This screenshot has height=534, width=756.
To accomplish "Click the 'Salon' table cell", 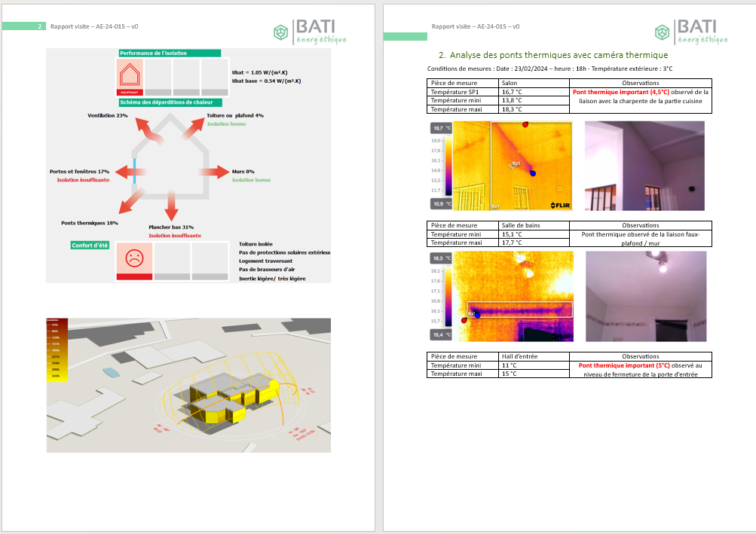I will (x=534, y=83).
